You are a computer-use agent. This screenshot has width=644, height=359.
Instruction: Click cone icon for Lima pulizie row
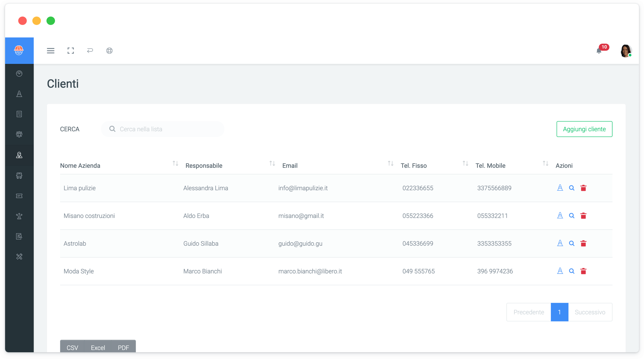point(560,188)
